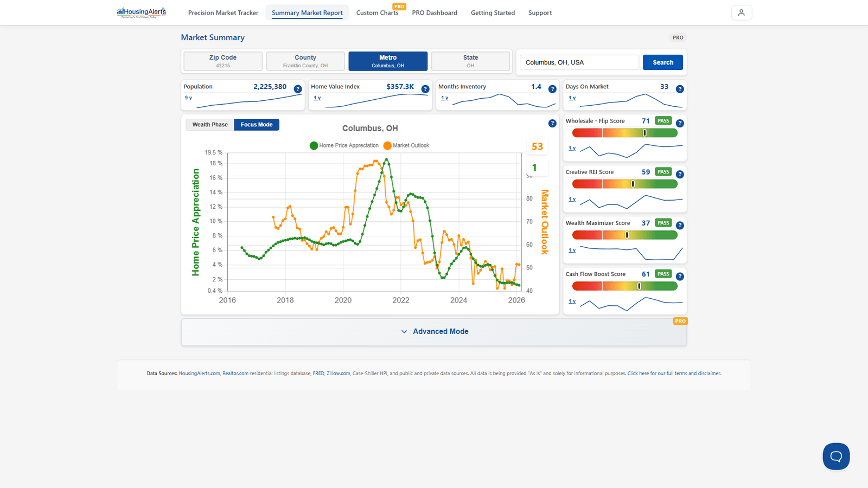Click the Creative REI Score help icon
This screenshot has height=488, width=868.
coord(680,174)
